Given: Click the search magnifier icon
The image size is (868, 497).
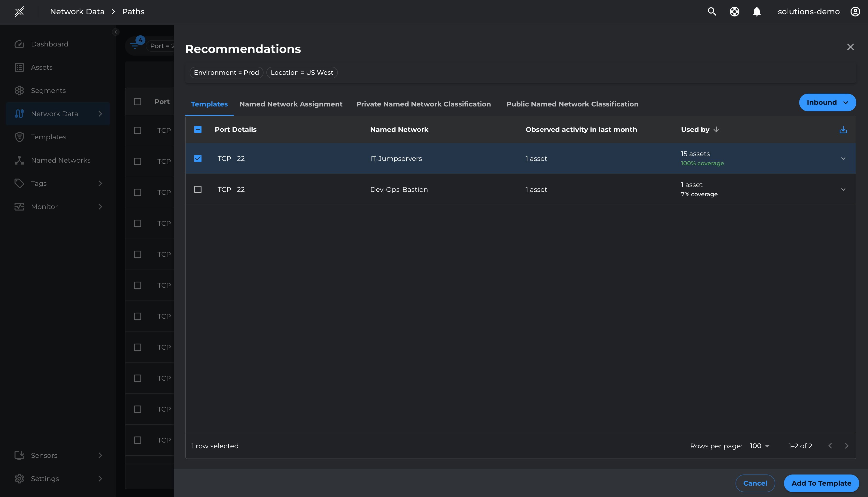Looking at the screenshot, I should 712,12.
